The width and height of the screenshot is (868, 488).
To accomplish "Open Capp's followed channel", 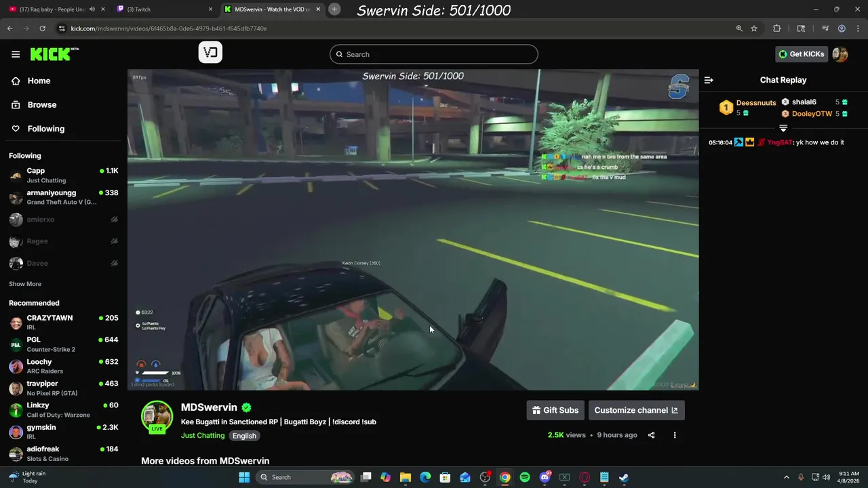I will [64, 176].
